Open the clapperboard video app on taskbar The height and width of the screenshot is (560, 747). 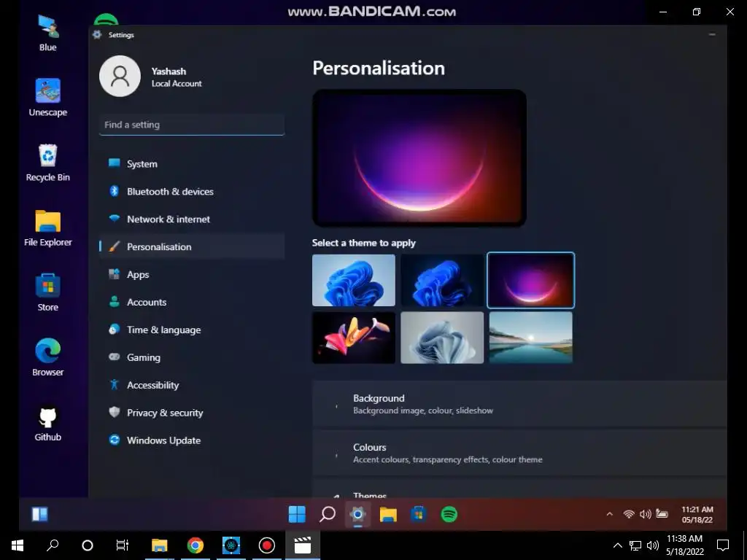click(303, 545)
